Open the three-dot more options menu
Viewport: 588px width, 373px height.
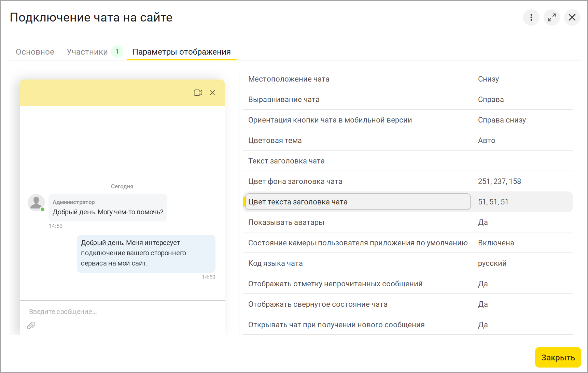531,17
